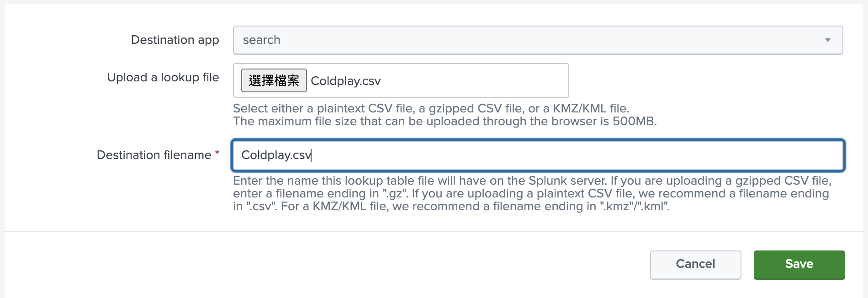This screenshot has width=868, height=298.
Task: Click the 'Enter the name this lookup table' help text
Action: pyautogui.click(x=532, y=181)
